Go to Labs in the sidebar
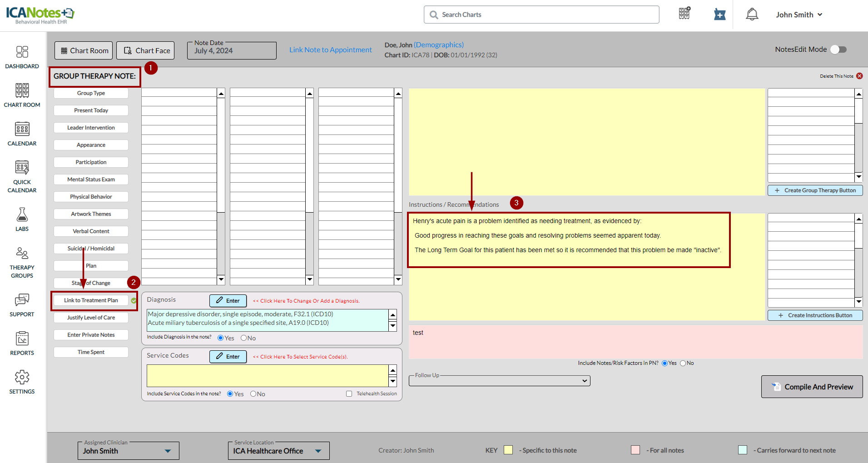 (22, 219)
